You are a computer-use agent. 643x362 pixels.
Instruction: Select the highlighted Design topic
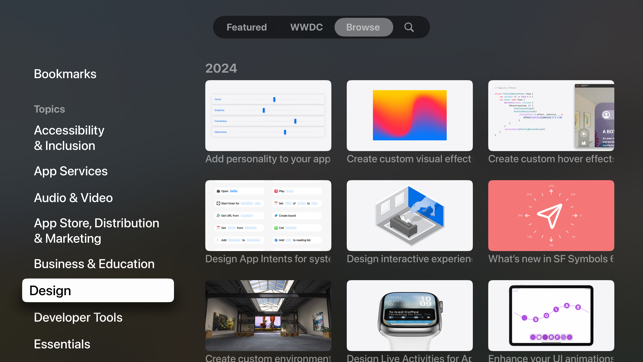(x=98, y=290)
